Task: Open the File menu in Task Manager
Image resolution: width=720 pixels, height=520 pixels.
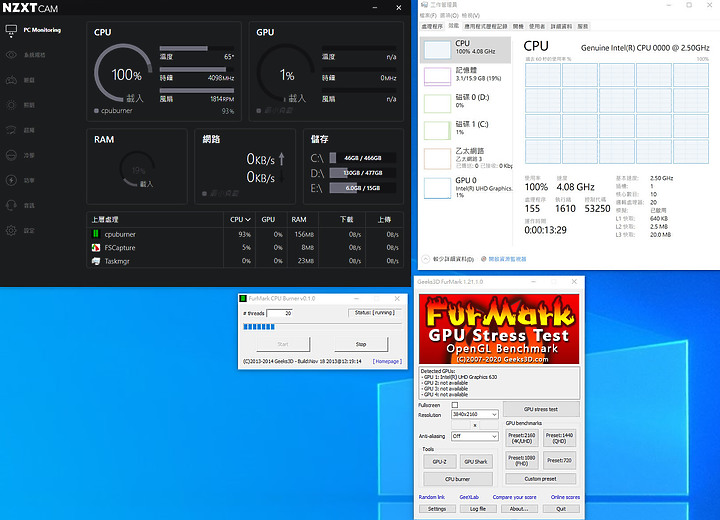Action: coord(429,15)
